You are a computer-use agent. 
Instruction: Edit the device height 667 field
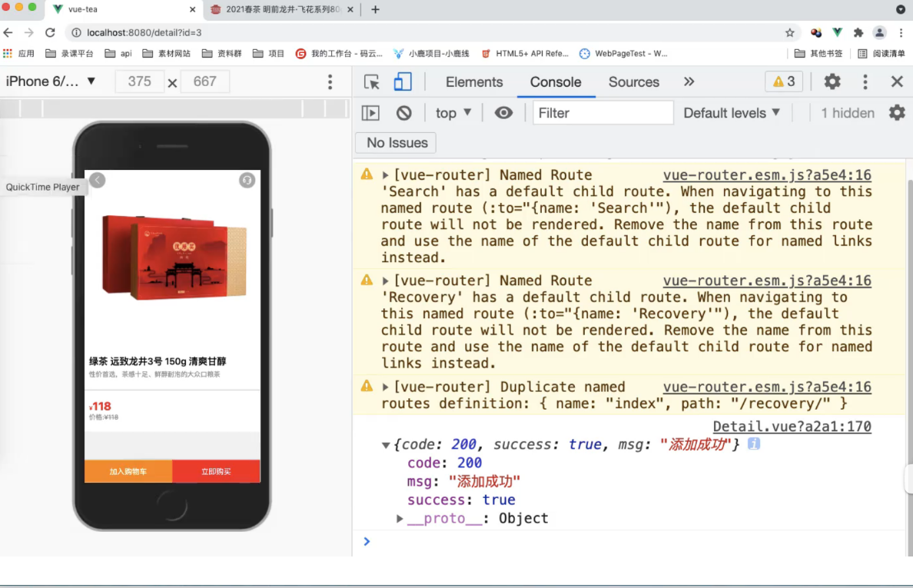tap(205, 81)
